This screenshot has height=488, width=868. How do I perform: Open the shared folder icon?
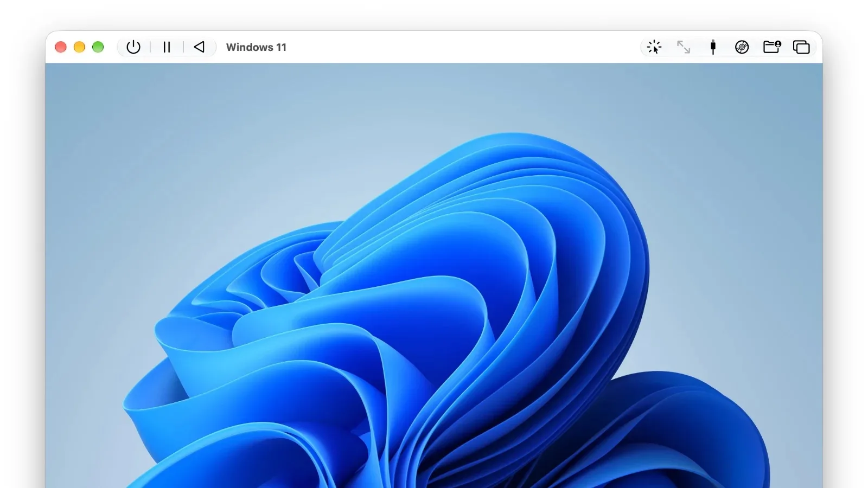[x=772, y=47]
